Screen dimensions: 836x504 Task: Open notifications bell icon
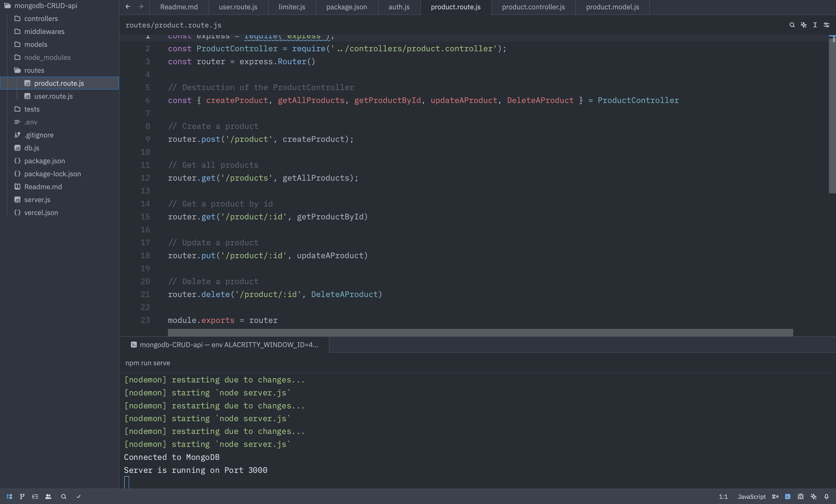click(827, 496)
